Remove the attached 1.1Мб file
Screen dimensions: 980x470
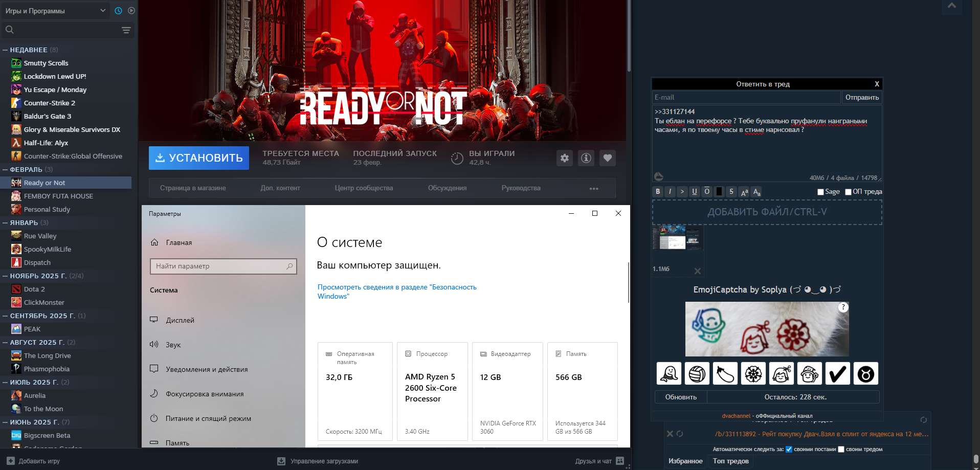pyautogui.click(x=698, y=271)
